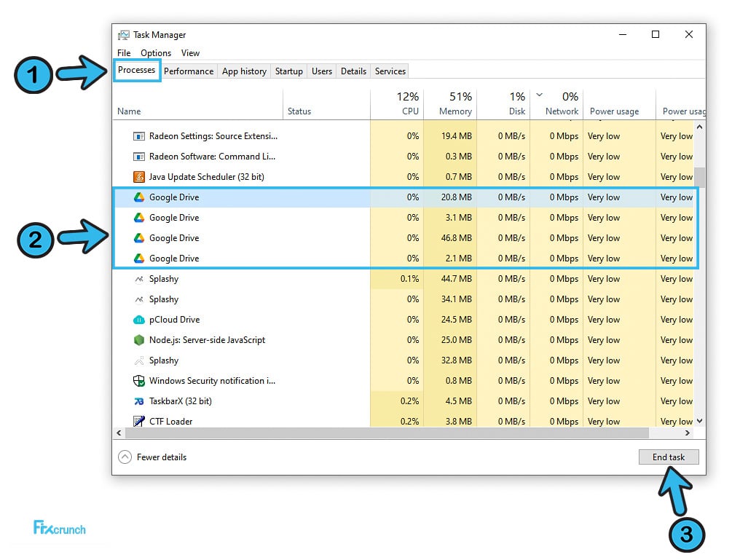Select Java Update Scheduler (32 bit) text

point(206,177)
